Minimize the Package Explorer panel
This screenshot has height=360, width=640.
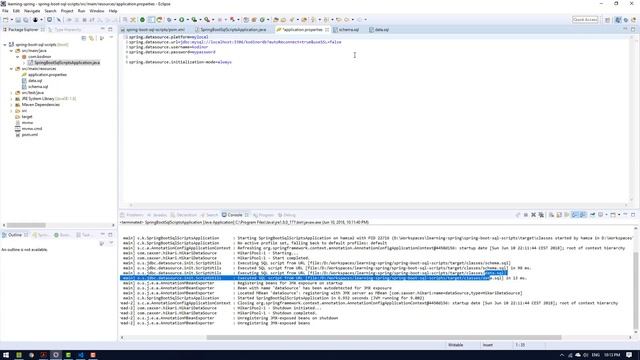click(102, 29)
